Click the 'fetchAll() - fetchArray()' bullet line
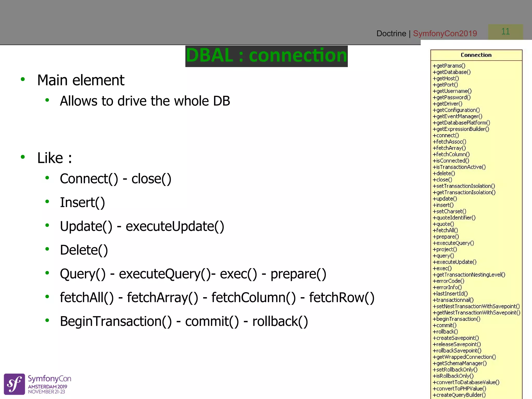The width and height of the screenshot is (532, 399). [217, 297]
